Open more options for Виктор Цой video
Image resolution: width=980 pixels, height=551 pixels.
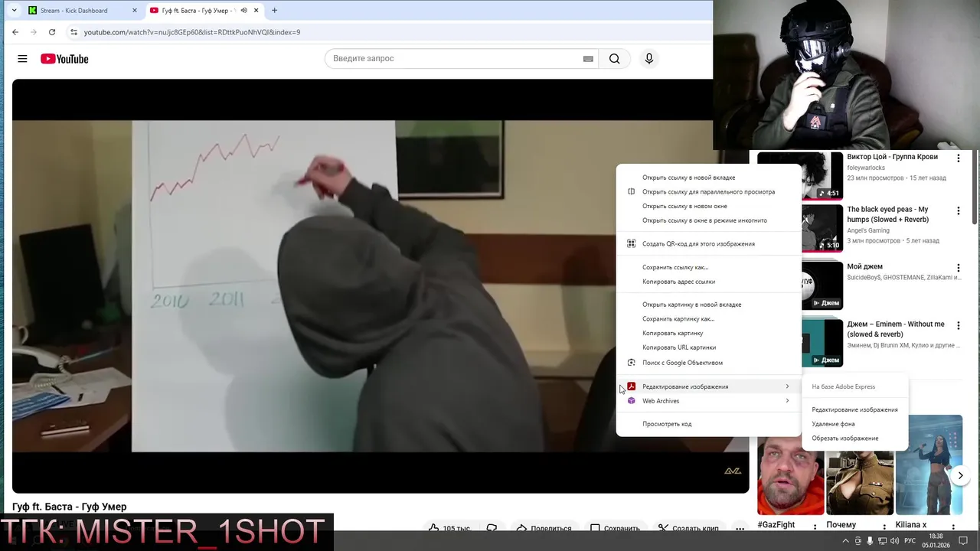point(958,158)
